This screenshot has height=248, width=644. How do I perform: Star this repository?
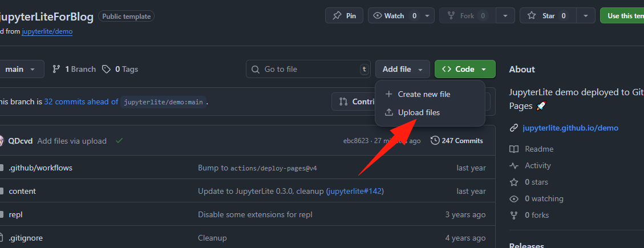coord(548,15)
